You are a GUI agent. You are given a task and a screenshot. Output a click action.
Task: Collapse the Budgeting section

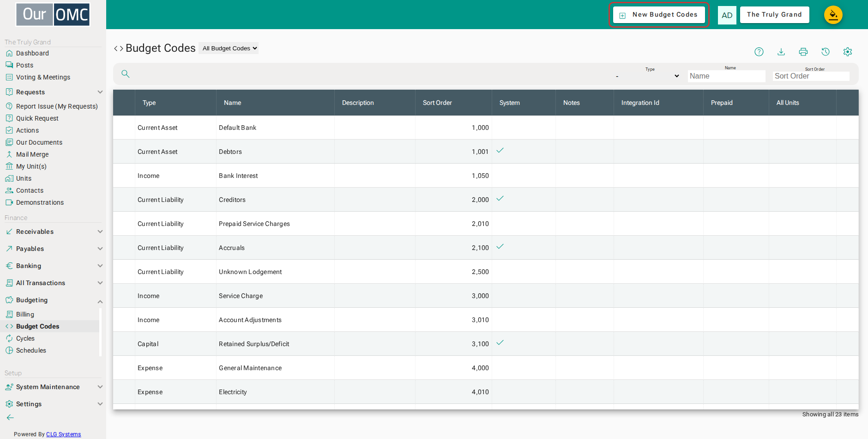tap(53, 300)
